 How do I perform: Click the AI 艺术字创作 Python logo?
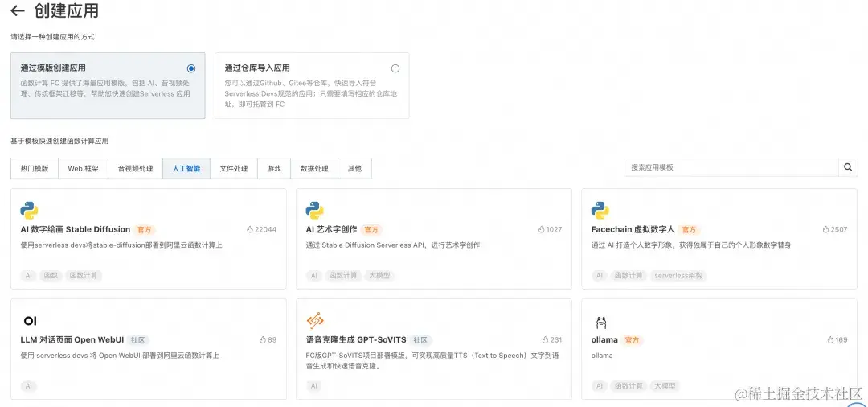pos(314,211)
